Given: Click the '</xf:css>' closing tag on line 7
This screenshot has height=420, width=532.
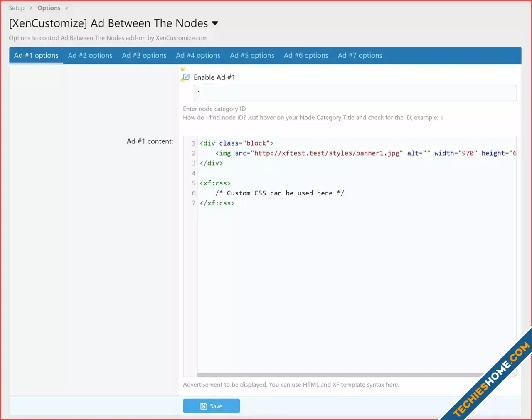Looking at the screenshot, I should (x=217, y=203).
